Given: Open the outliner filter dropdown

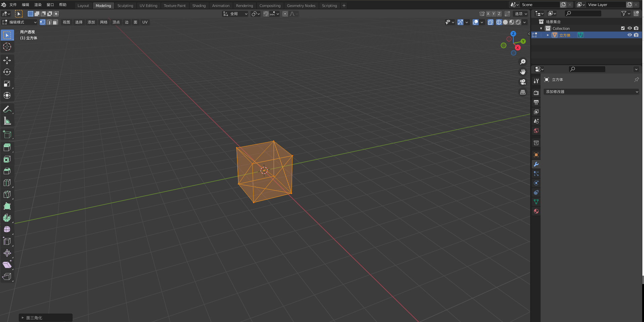Looking at the screenshot, I should (x=626, y=13).
